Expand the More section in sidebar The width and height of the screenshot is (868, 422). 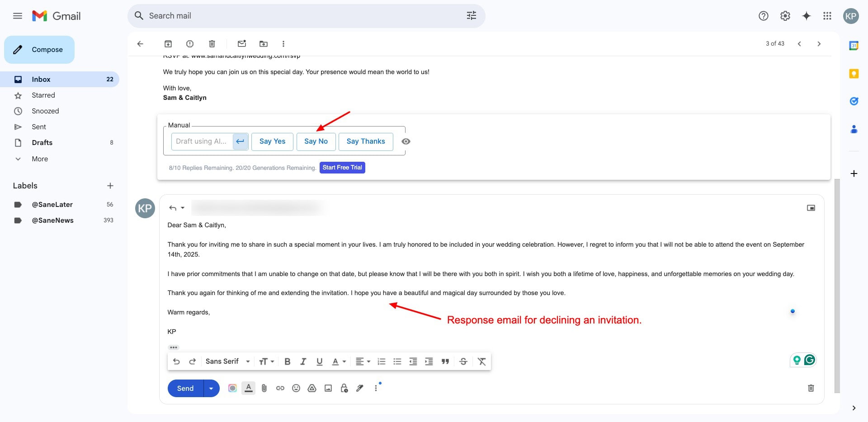[40, 159]
